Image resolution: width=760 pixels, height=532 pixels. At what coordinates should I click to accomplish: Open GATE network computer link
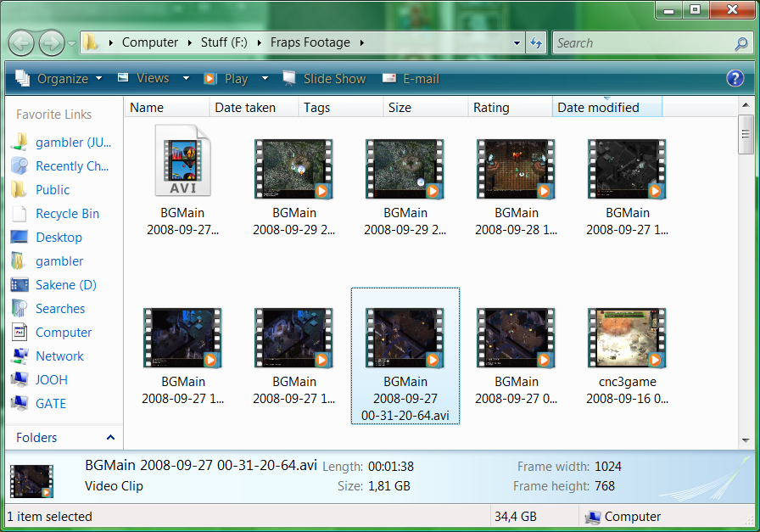[x=39, y=404]
